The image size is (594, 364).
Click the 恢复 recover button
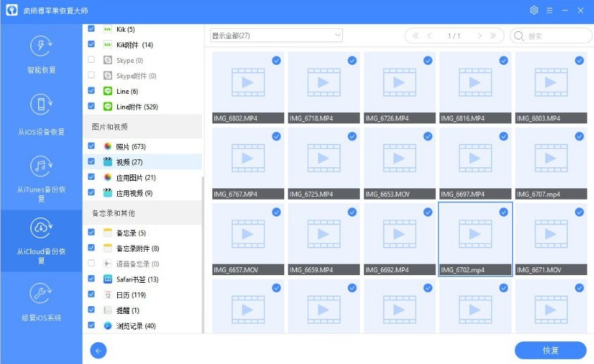tap(550, 350)
